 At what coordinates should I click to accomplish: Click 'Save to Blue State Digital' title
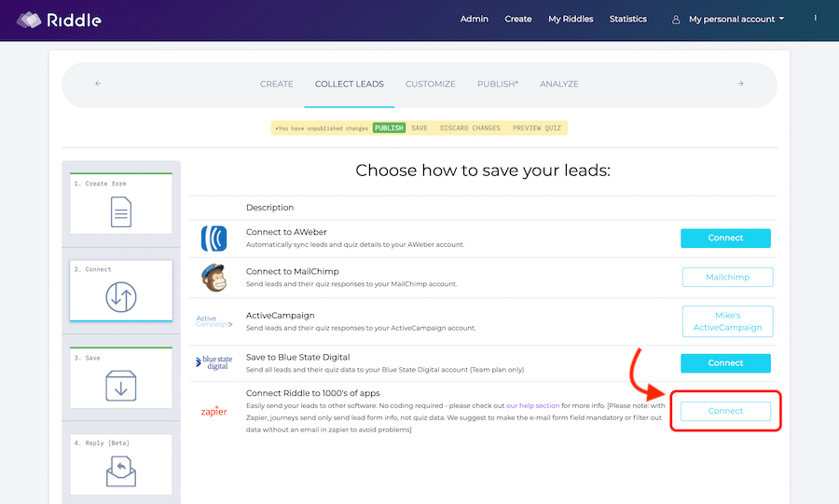[x=297, y=357]
